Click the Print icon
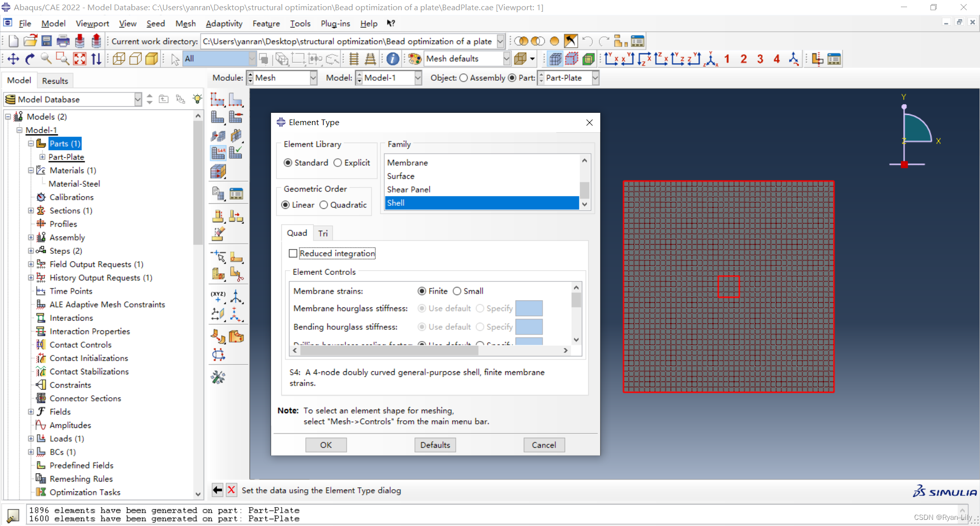The width and height of the screenshot is (980, 526). pyautogui.click(x=63, y=41)
